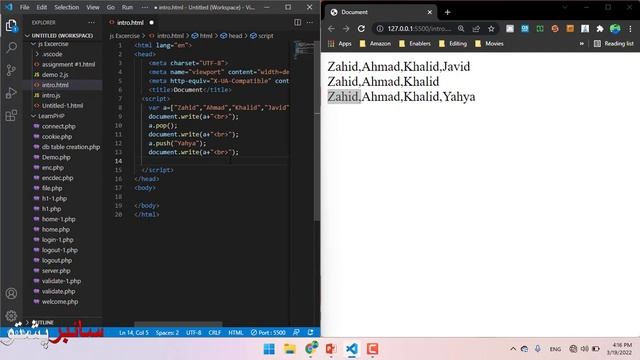Open intro.js file
The width and height of the screenshot is (640, 360).
click(x=51, y=95)
